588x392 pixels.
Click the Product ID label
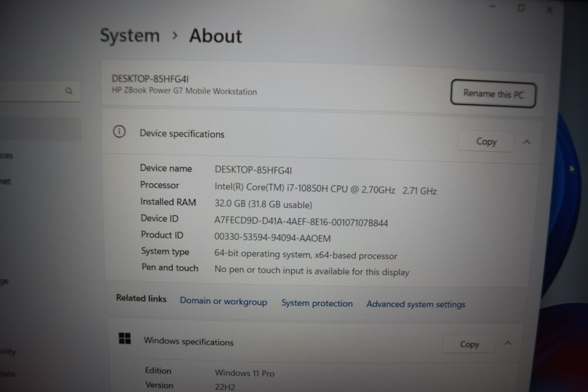point(162,235)
